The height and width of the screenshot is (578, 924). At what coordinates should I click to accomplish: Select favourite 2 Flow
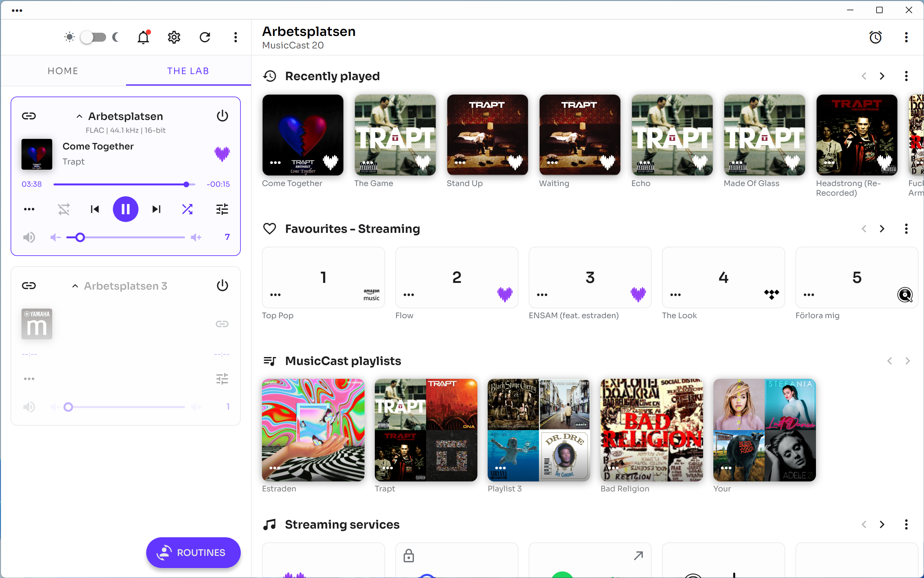[x=457, y=277]
